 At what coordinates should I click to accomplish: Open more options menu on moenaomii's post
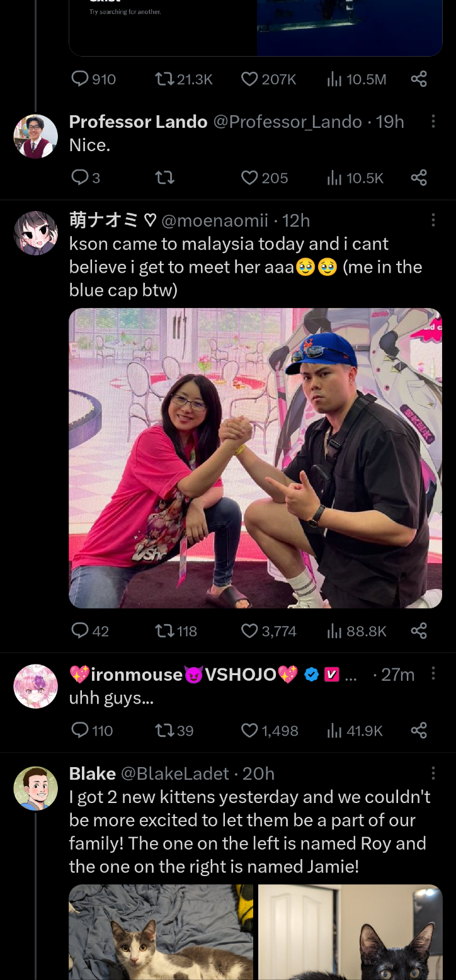click(433, 220)
